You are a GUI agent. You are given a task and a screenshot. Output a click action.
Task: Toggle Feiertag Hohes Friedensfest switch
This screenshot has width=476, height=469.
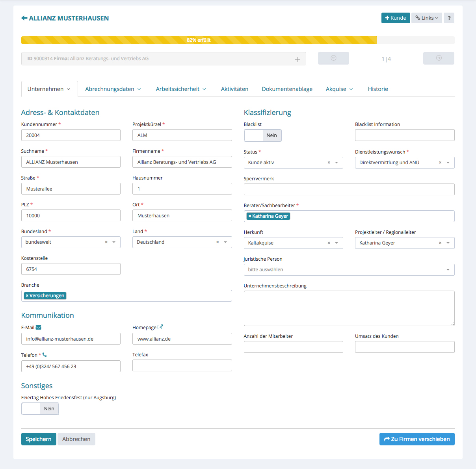[x=40, y=409]
